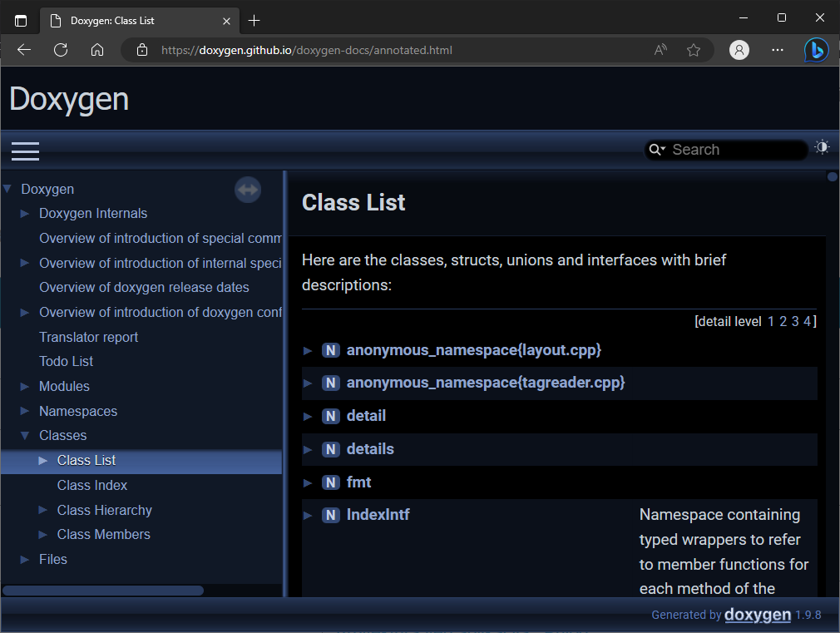Expand the Modules tree node
This screenshot has height=633, width=840.
(25, 387)
